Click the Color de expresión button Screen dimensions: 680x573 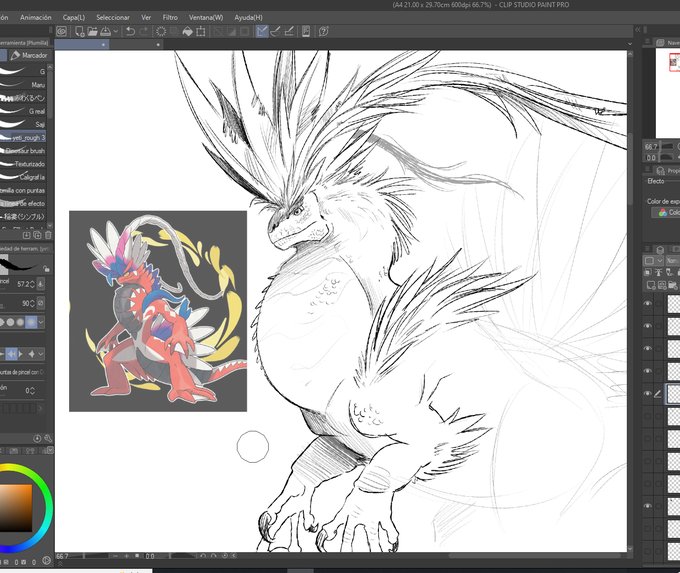point(667,213)
